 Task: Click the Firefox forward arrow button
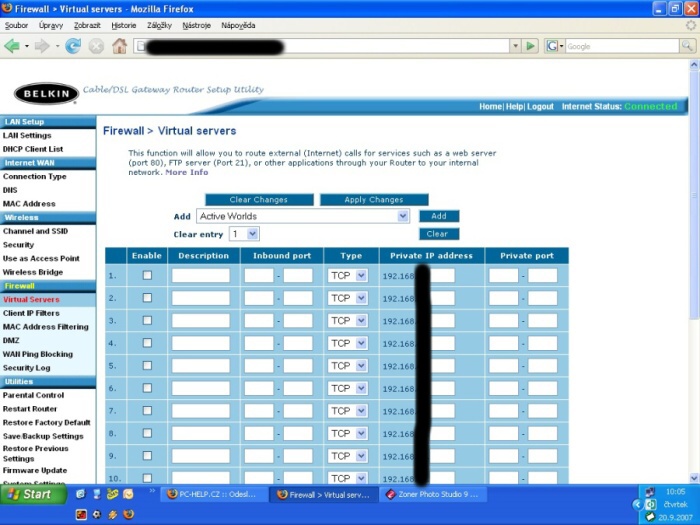[x=41, y=46]
